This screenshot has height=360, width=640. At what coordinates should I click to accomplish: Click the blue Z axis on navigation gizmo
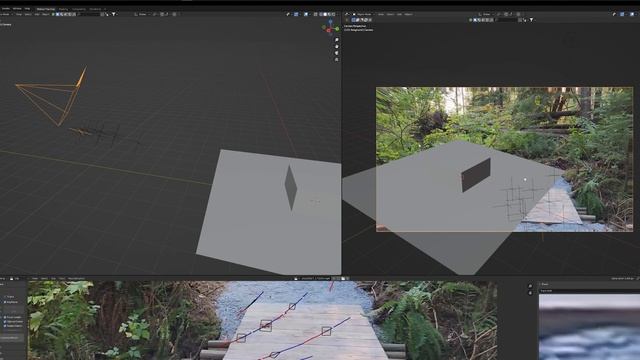(x=331, y=21)
